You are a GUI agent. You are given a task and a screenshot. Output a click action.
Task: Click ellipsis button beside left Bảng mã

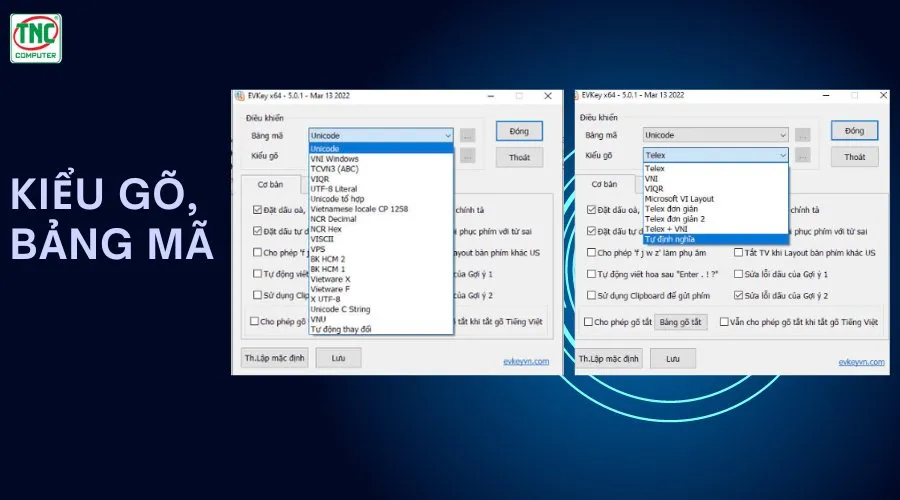click(x=468, y=135)
